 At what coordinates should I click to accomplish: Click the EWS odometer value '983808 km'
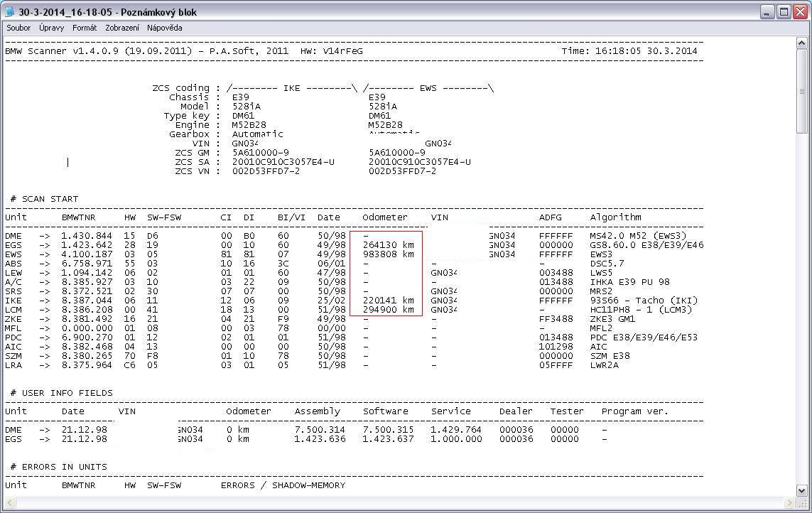pos(389,254)
